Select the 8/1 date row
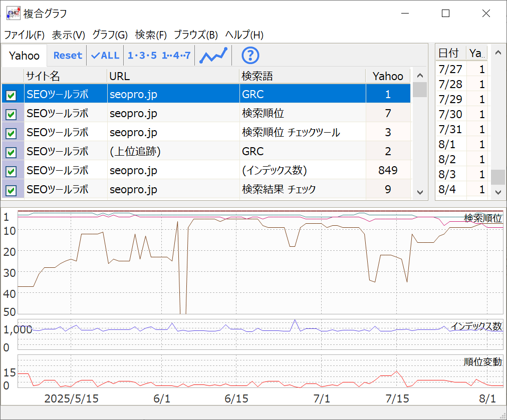507x420 pixels. (462, 144)
